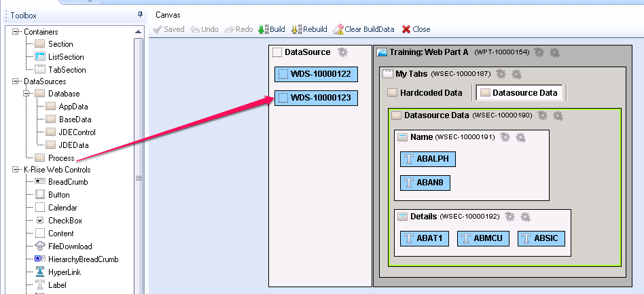Click second gear icon beside WSEC-10000191
The width and height of the screenshot is (644, 294).
[x=520, y=138]
